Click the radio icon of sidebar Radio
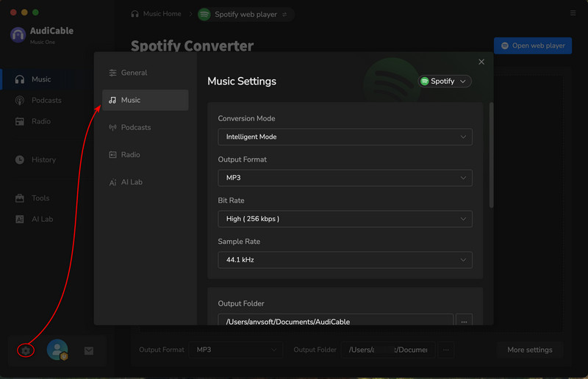 click(20, 121)
